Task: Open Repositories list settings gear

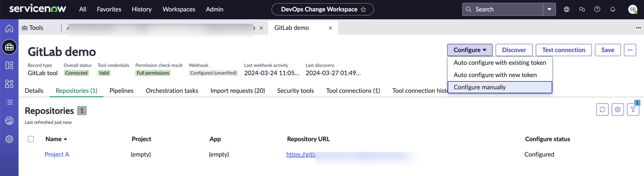Action: [618, 110]
